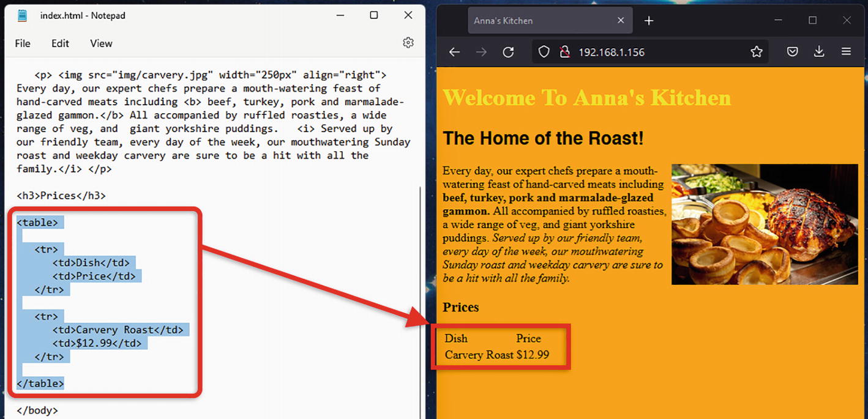Open the View menu in Notepad
This screenshot has width=868, height=419.
(x=101, y=43)
